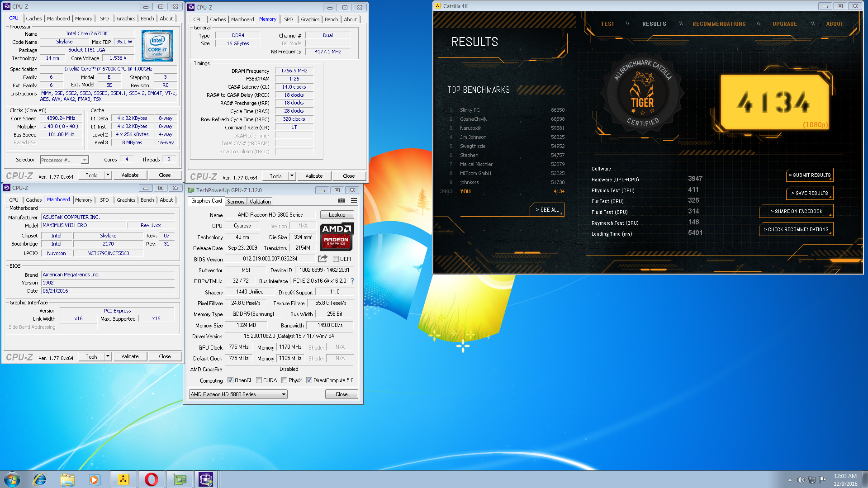
Task: Click the Show Desktop strip on taskbar
Action: 864,479
